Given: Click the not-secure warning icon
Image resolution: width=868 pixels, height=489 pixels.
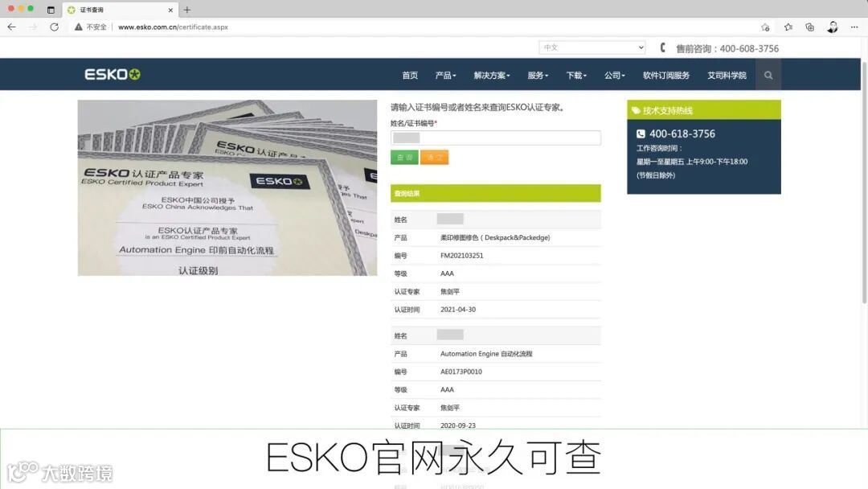Looking at the screenshot, I should pos(79,27).
